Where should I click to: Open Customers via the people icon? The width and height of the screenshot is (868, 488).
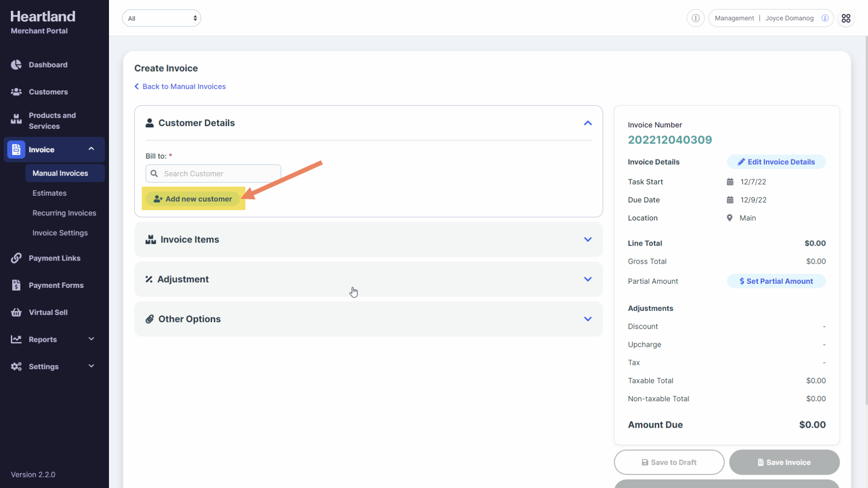tap(16, 92)
